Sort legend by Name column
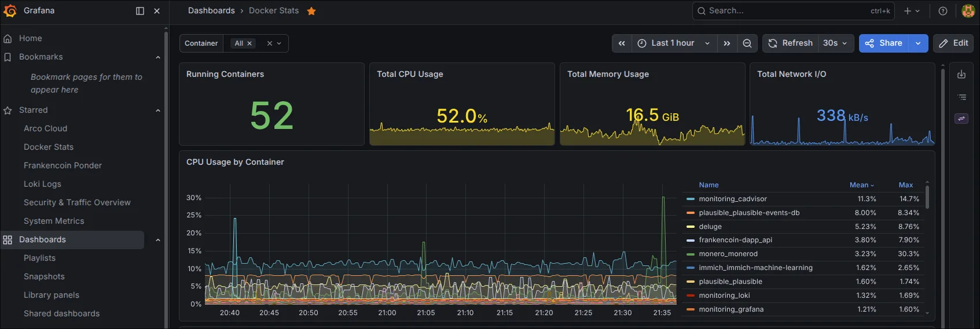 click(x=709, y=185)
